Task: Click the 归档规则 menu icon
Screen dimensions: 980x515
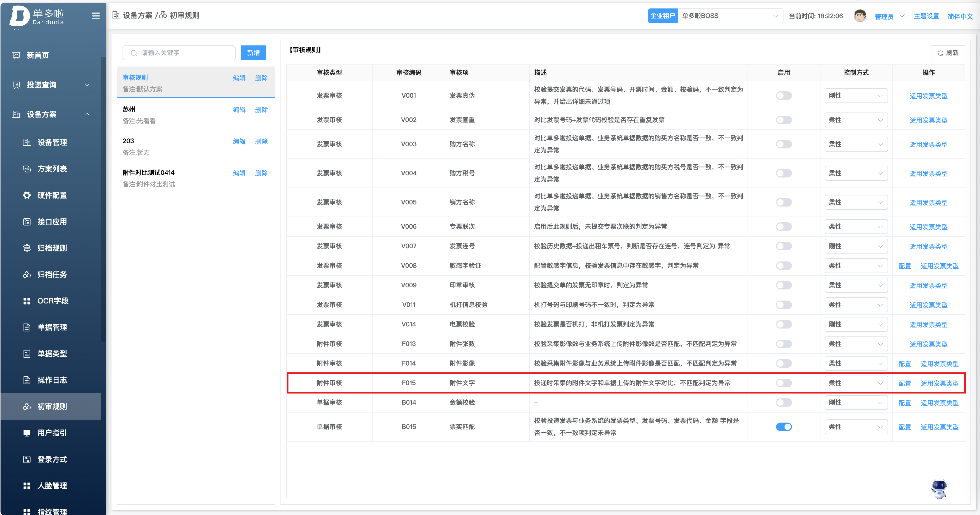Action: tap(27, 248)
